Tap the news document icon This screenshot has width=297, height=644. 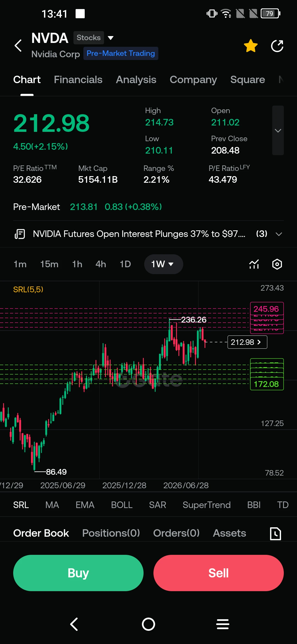tap(20, 234)
